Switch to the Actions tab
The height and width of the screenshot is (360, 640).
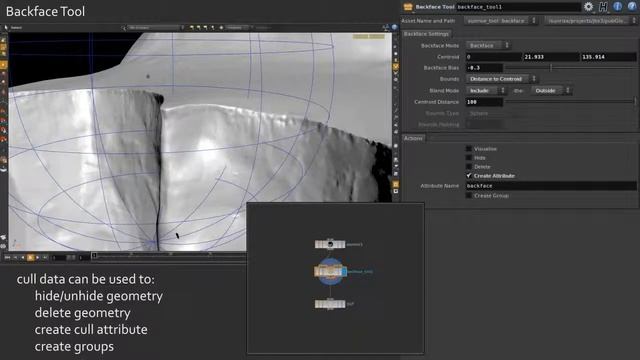[x=413, y=138]
